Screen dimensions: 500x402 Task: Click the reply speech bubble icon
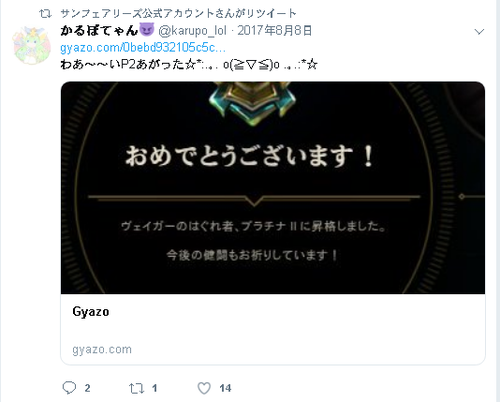tap(69, 388)
